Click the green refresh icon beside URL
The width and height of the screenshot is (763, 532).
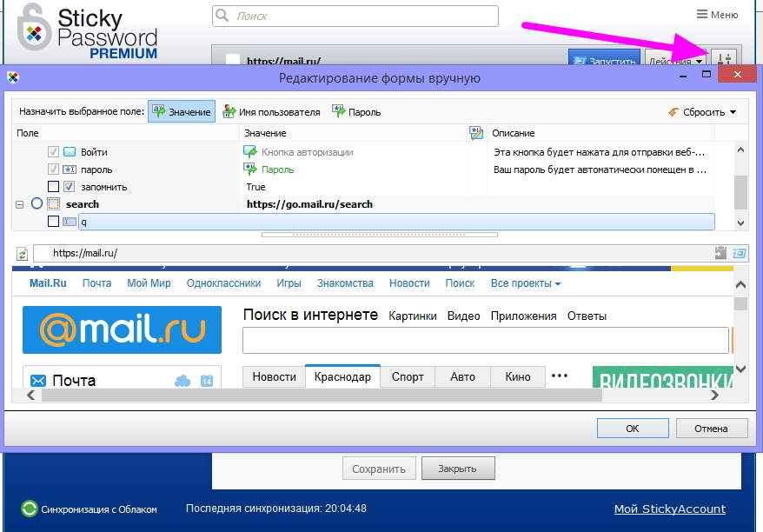(x=23, y=254)
